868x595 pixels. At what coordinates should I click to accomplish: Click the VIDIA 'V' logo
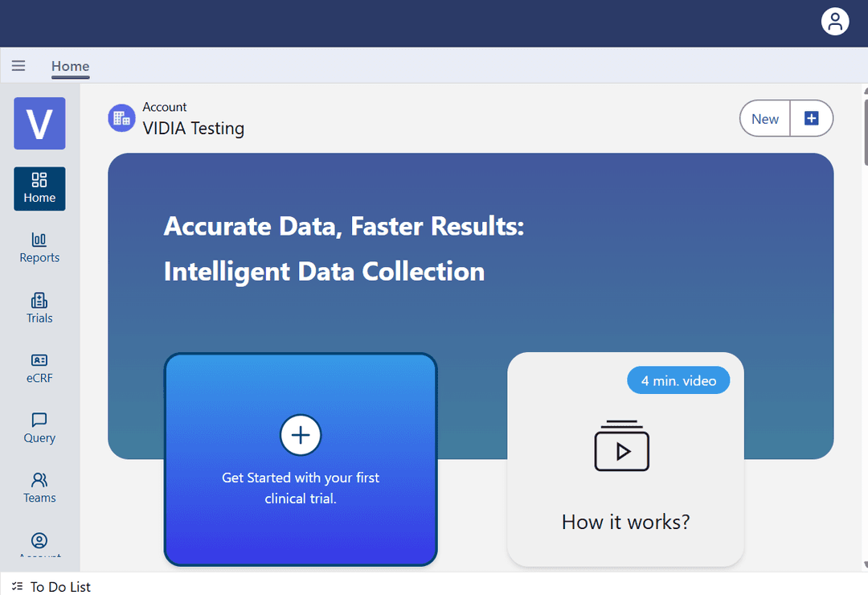(x=39, y=123)
